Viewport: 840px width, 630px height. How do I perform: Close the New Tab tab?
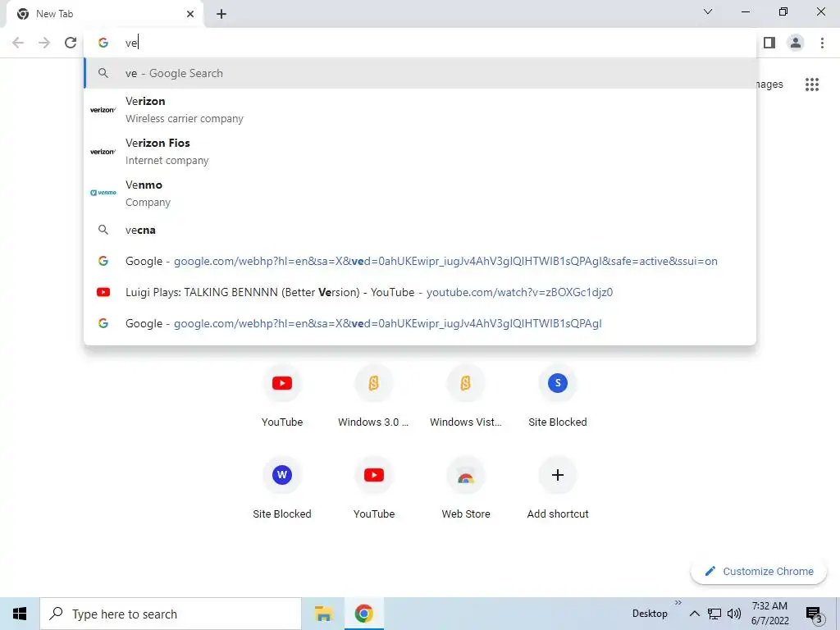click(190, 14)
